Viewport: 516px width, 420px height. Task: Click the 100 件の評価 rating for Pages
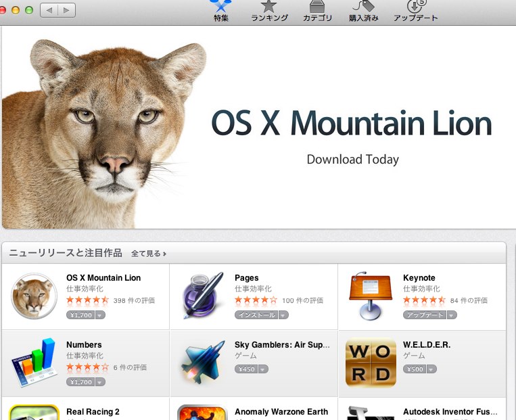point(302,300)
